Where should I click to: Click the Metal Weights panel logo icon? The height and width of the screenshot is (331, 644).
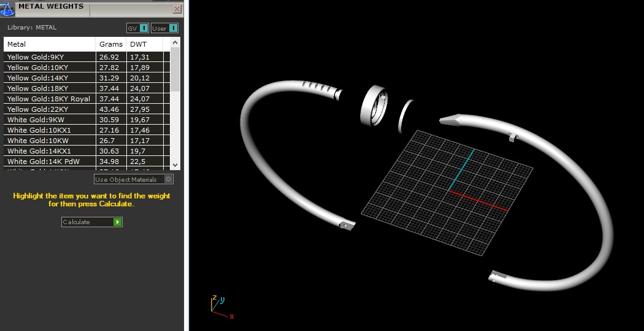7,9
